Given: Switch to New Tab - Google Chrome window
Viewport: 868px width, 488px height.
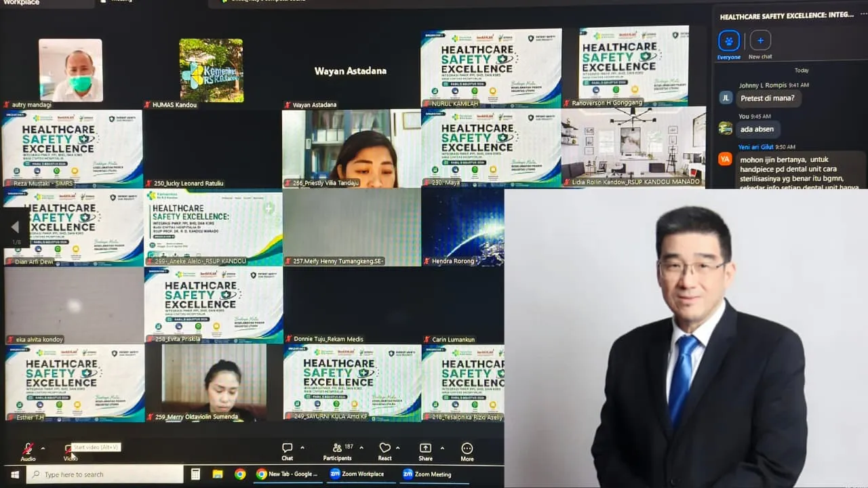Looking at the screenshot, I should [x=288, y=474].
